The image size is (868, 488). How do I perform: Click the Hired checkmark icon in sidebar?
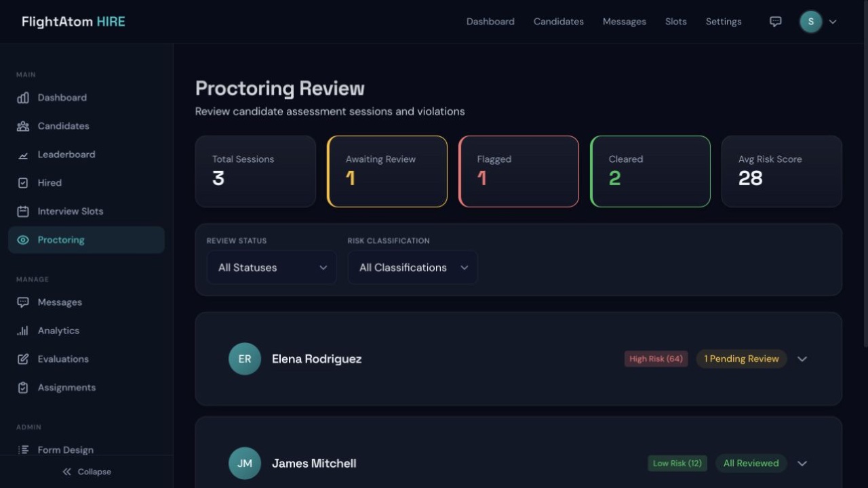[x=23, y=183]
